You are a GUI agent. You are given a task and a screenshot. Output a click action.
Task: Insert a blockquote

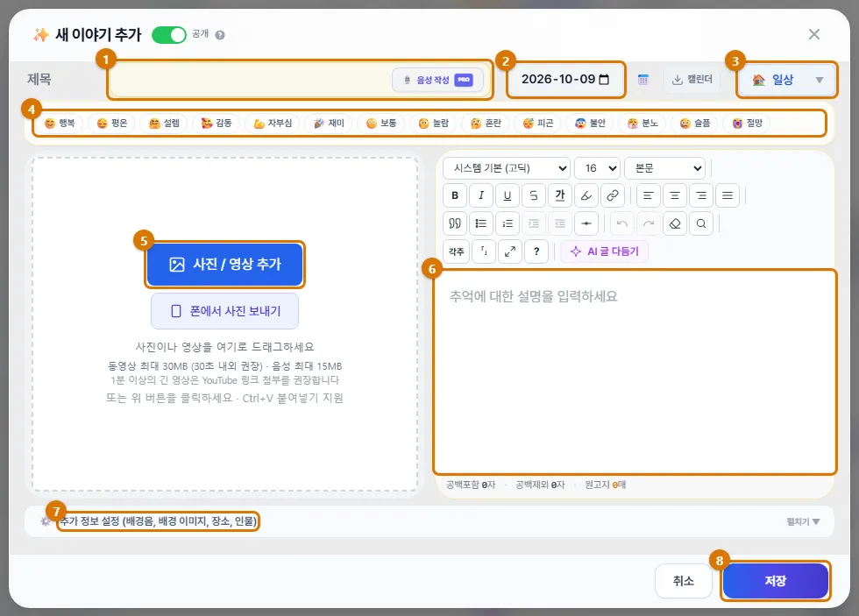click(x=455, y=223)
